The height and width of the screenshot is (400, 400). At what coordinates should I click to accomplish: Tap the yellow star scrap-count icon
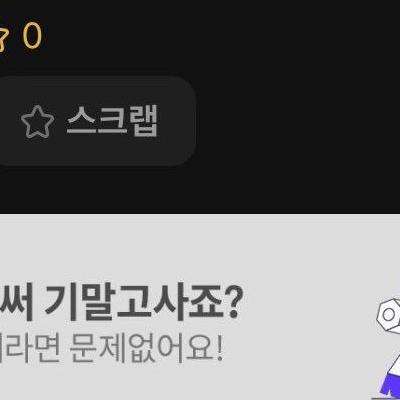[3, 38]
